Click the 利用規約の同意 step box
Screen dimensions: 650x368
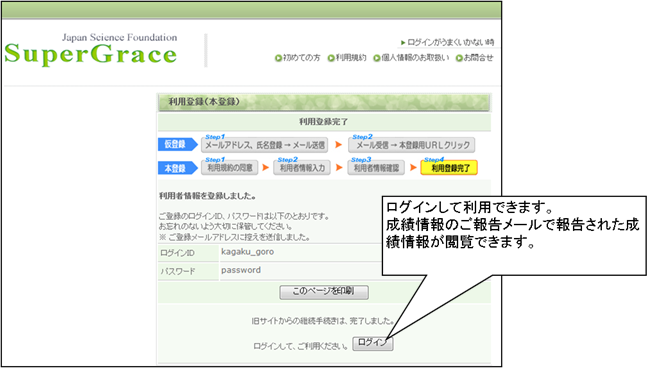(230, 168)
